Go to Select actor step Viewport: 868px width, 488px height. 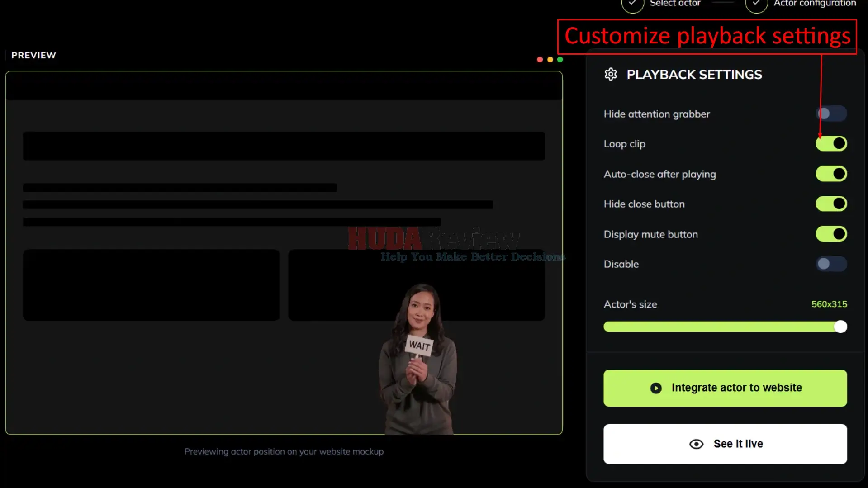[x=675, y=4]
